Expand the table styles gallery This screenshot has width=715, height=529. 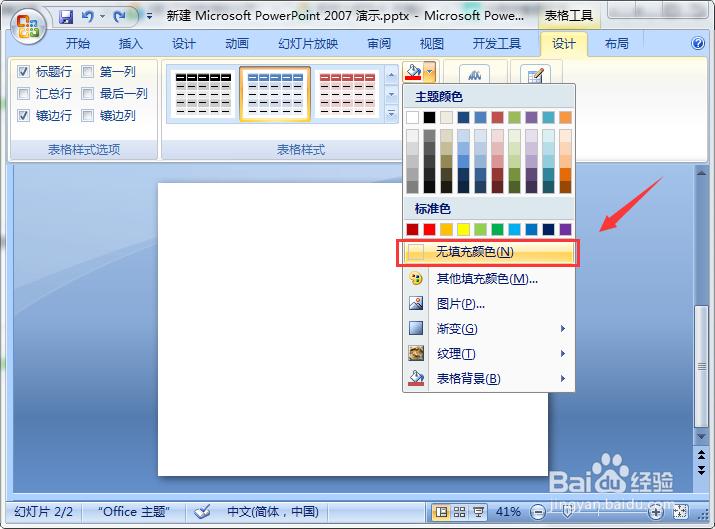tap(391, 113)
